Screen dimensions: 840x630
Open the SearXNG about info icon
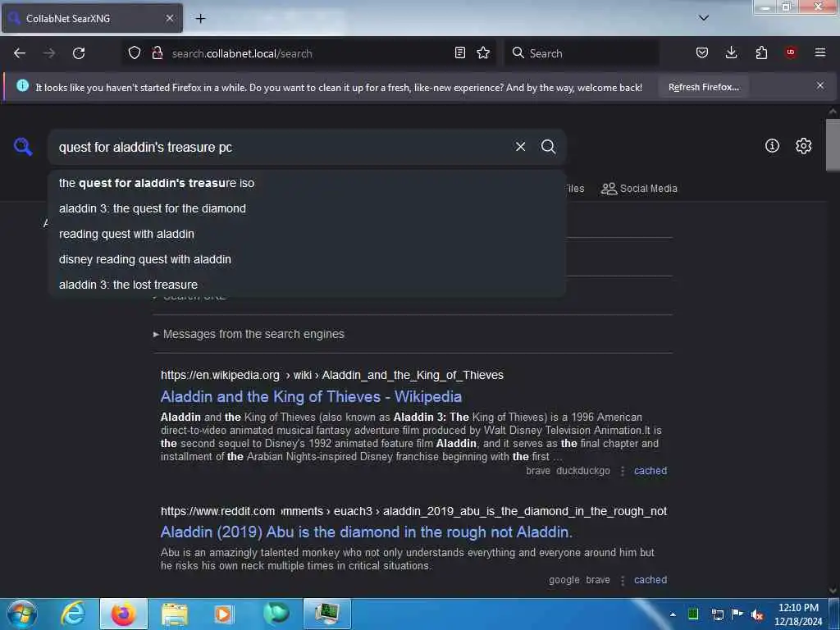(772, 146)
